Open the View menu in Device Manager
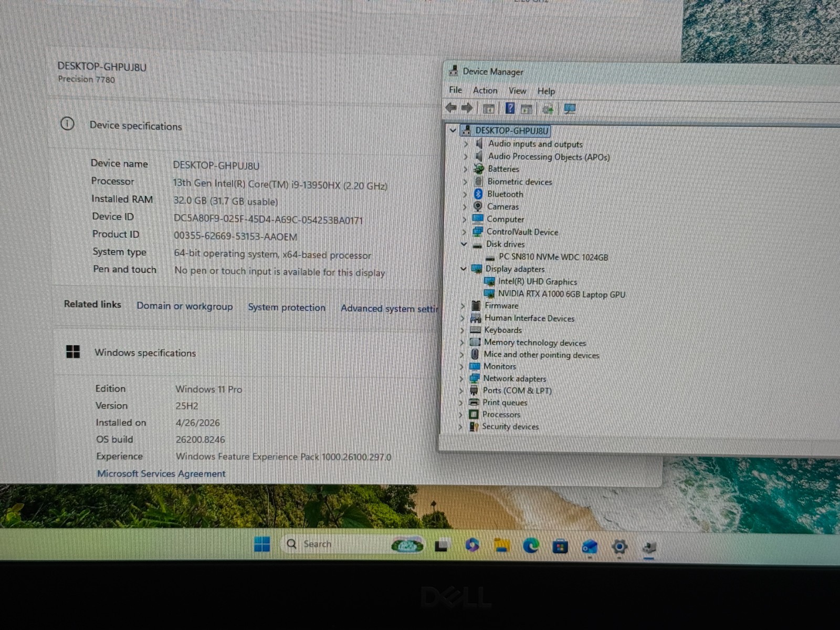This screenshot has height=630, width=840. (517, 91)
